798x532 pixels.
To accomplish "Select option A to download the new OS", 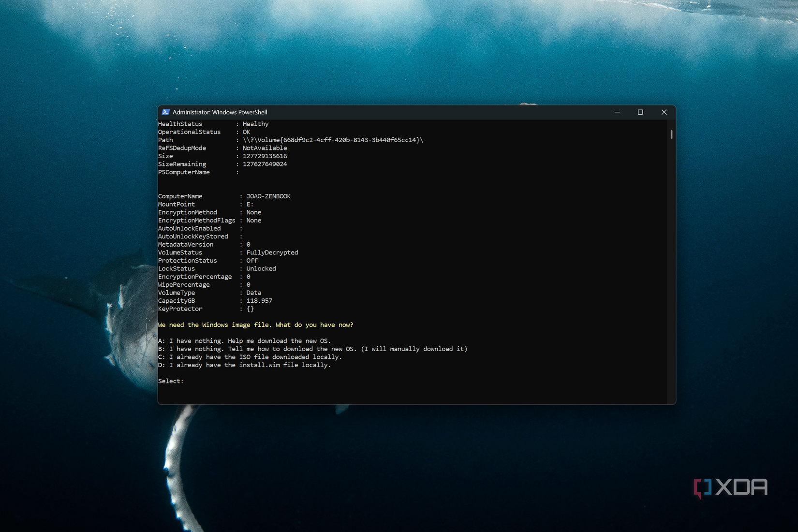I will [245, 340].
